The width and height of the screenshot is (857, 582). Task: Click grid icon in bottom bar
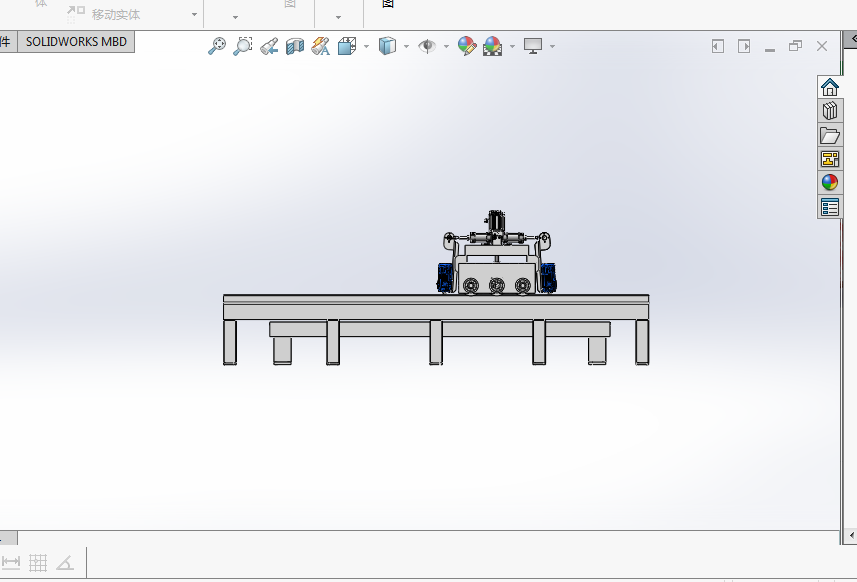pyautogui.click(x=38, y=562)
